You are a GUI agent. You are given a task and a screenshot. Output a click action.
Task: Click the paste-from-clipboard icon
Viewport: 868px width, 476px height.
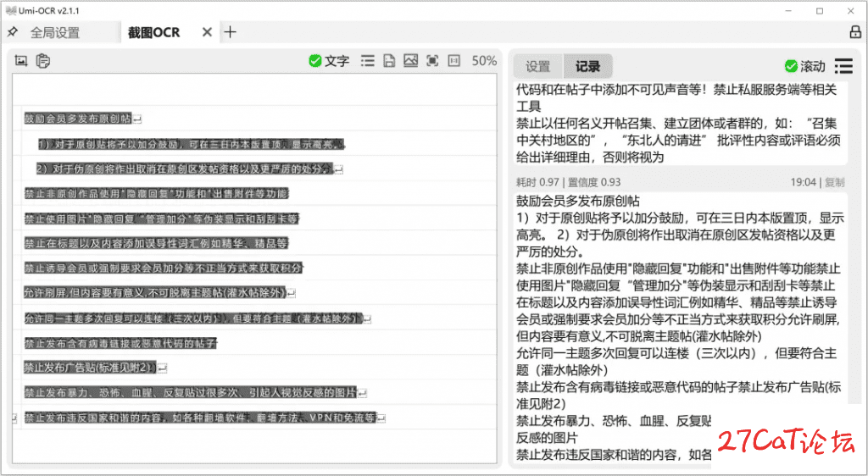click(x=42, y=61)
